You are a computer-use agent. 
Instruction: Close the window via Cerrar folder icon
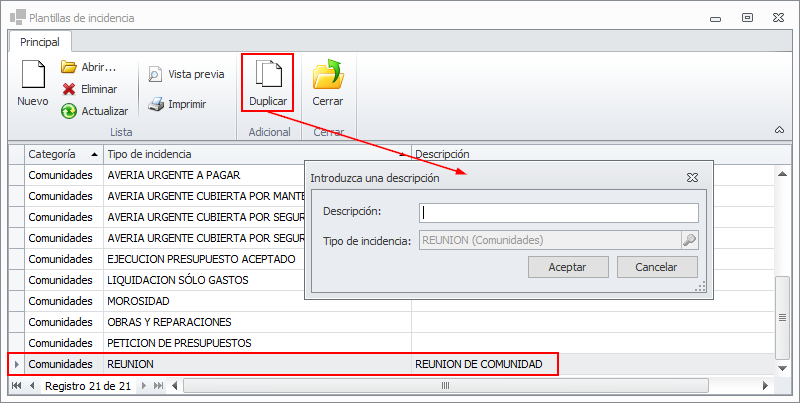tap(328, 83)
